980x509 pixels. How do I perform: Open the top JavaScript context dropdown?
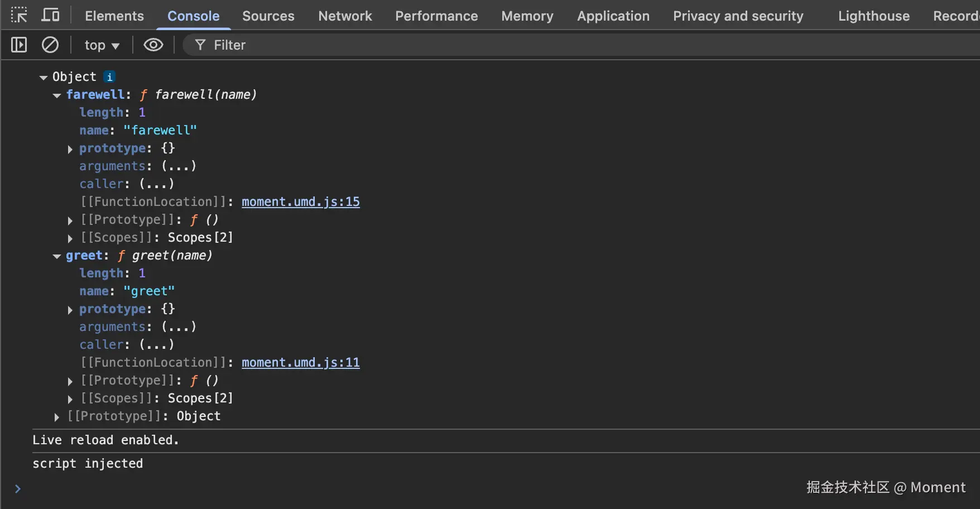click(x=102, y=45)
